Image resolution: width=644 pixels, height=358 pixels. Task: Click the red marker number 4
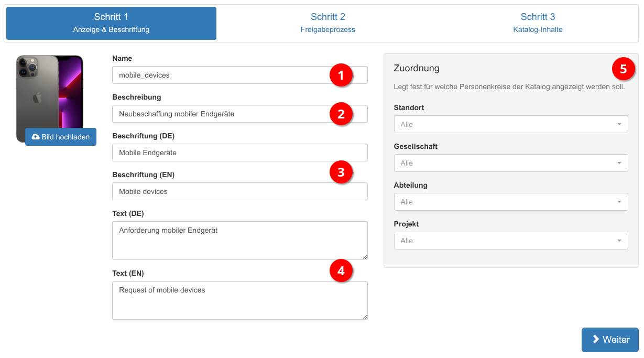[341, 271]
